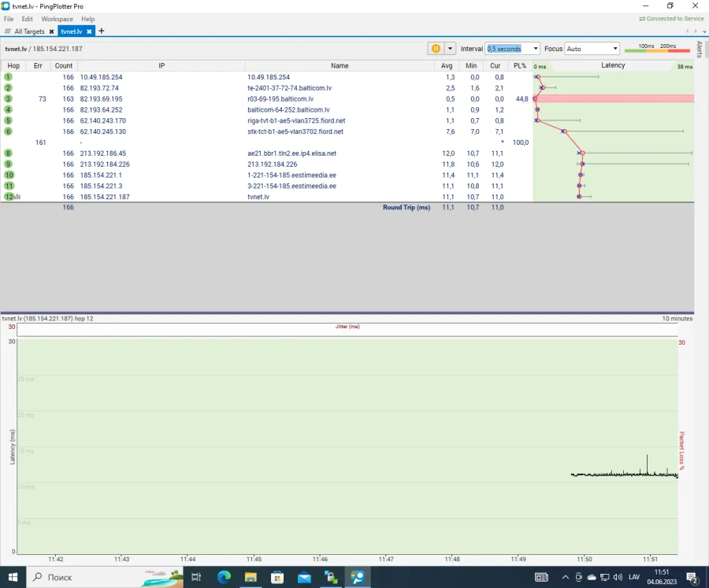Click the 100,0 packet loss value

[521, 142]
